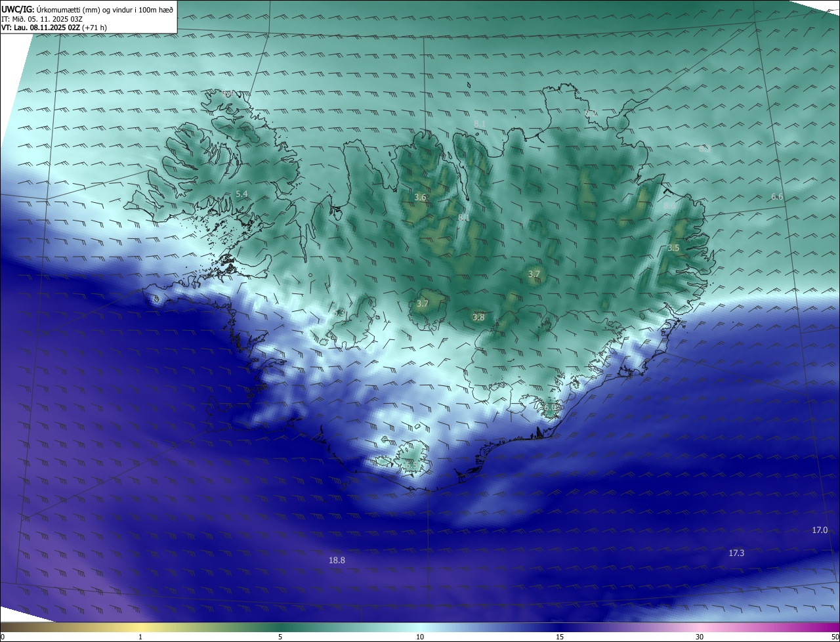Click the 17.0 value on the map
840x642 pixels.
pos(820,530)
